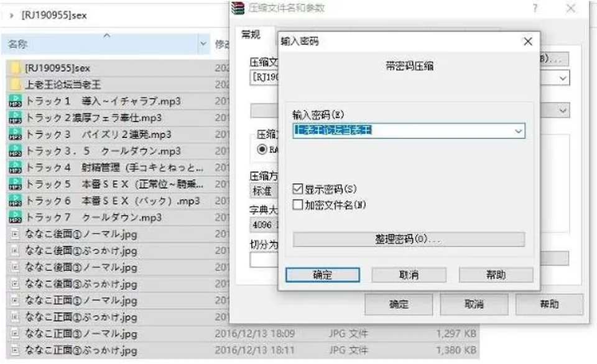Open the 名称 column header dropdown arrow

coord(203,43)
